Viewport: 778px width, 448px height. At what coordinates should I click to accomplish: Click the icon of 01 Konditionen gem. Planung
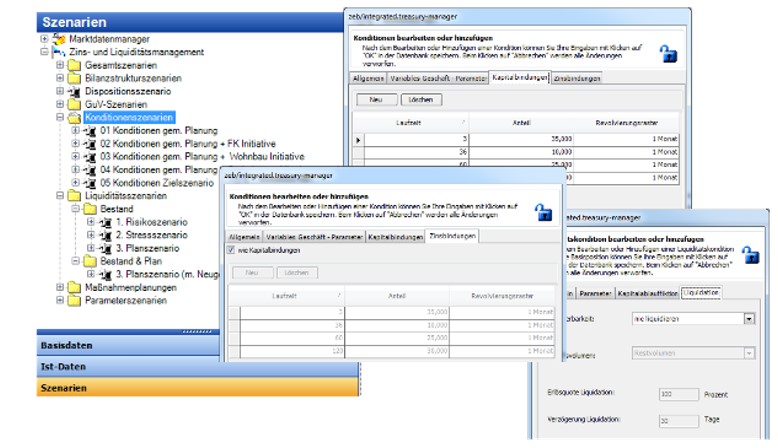tap(90, 130)
